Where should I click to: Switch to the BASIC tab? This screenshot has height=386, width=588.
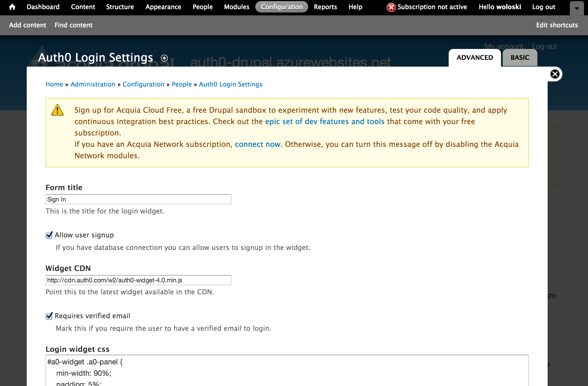tap(520, 58)
